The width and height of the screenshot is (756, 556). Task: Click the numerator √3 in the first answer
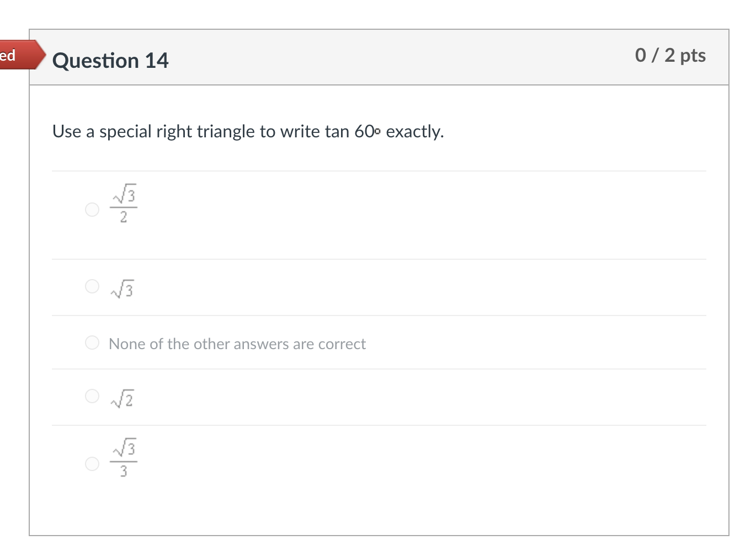click(125, 194)
